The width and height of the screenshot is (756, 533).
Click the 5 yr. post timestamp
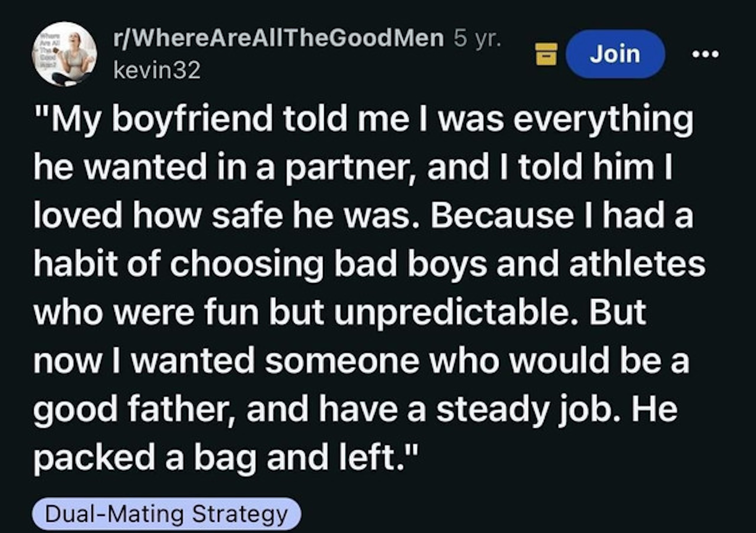coord(477,39)
